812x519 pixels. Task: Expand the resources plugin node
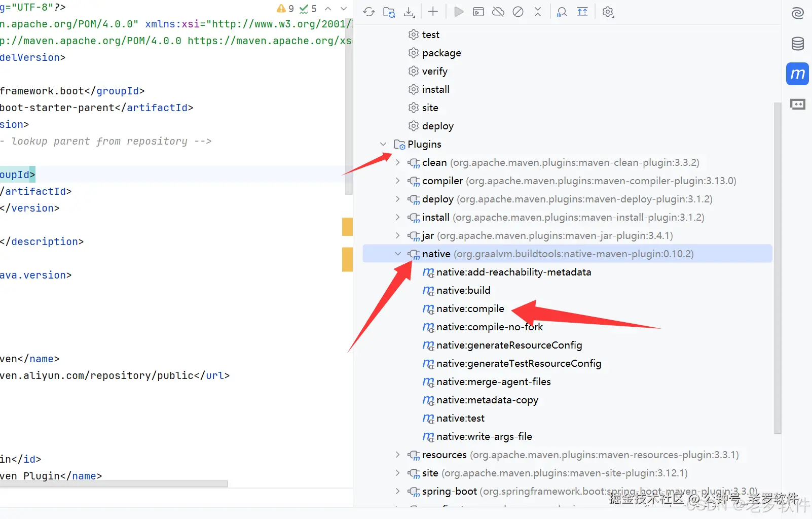398,455
